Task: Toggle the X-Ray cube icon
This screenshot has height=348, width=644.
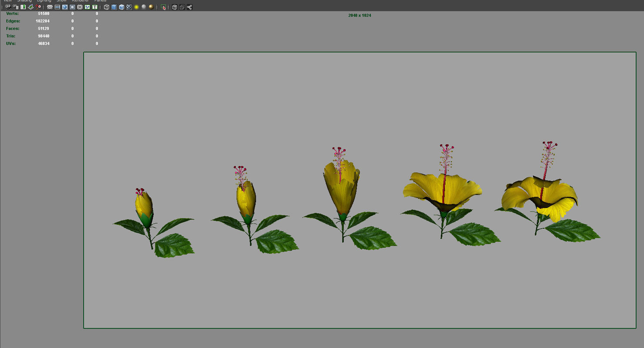Action: tap(174, 7)
